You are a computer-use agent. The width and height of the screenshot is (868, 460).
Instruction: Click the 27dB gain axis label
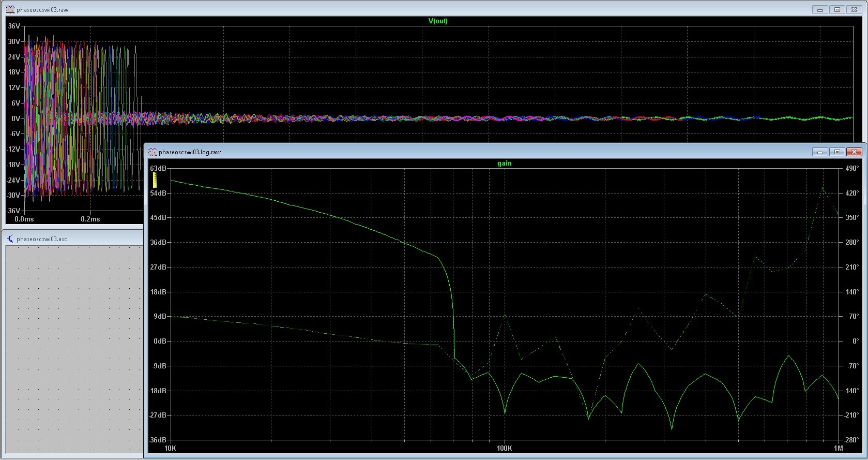(158, 267)
